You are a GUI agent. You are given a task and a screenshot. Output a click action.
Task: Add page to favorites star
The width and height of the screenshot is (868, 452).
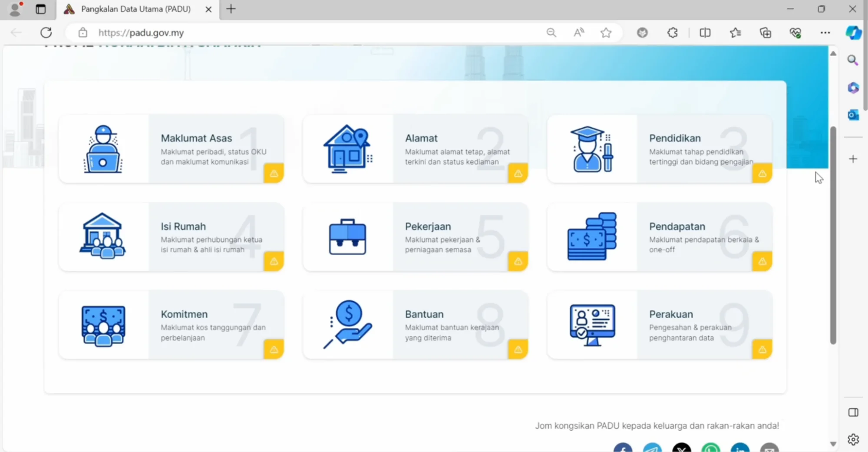pyautogui.click(x=606, y=33)
